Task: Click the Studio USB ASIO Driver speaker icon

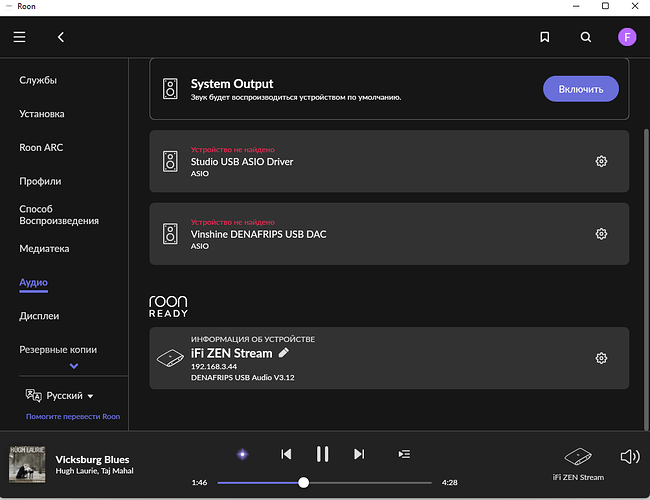Action: click(170, 161)
